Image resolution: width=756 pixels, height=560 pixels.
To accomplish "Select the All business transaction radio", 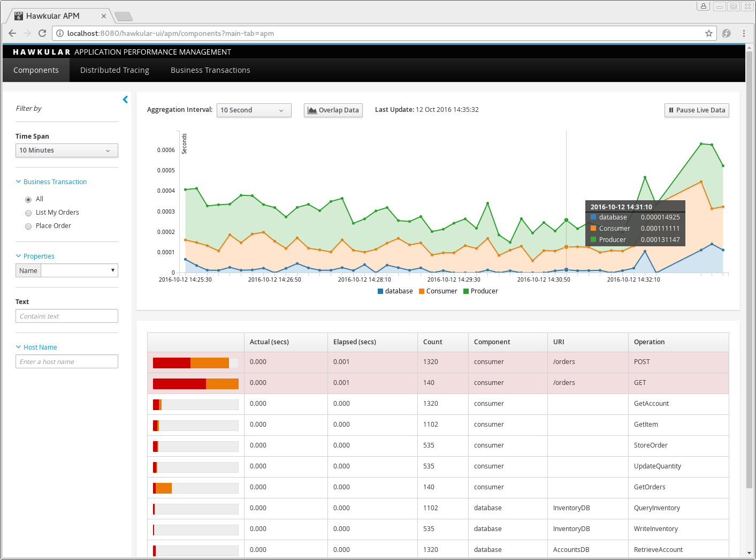I will coord(28,200).
